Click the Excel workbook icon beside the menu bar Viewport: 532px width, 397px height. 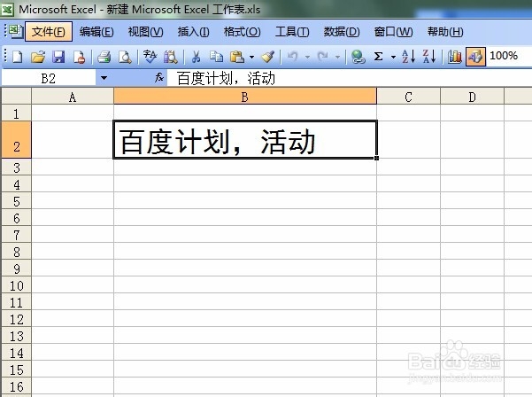coord(15,31)
